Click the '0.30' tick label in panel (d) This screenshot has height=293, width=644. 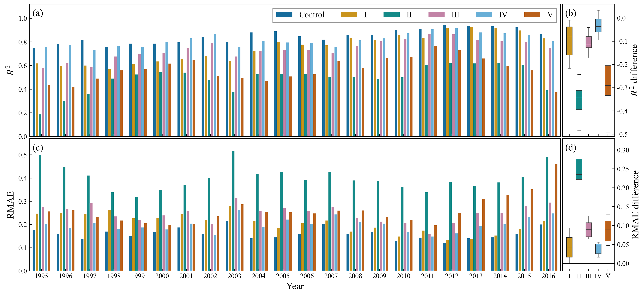point(623,150)
